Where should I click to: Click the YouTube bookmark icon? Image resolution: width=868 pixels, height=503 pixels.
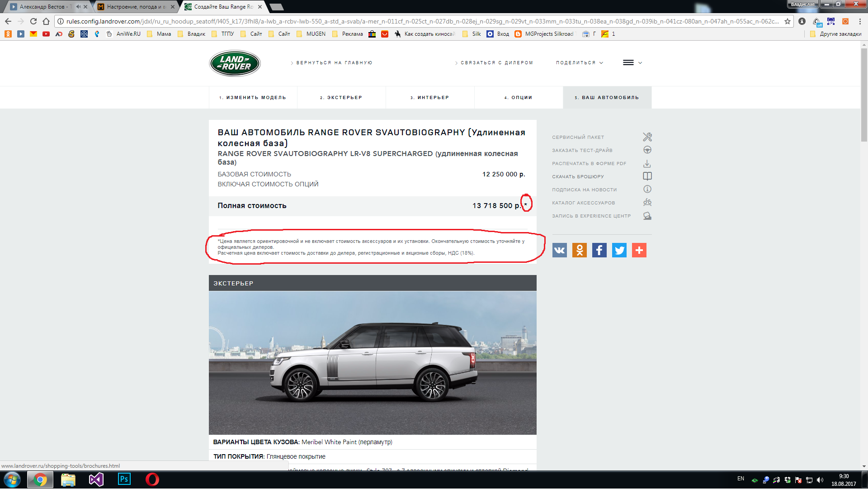point(46,34)
